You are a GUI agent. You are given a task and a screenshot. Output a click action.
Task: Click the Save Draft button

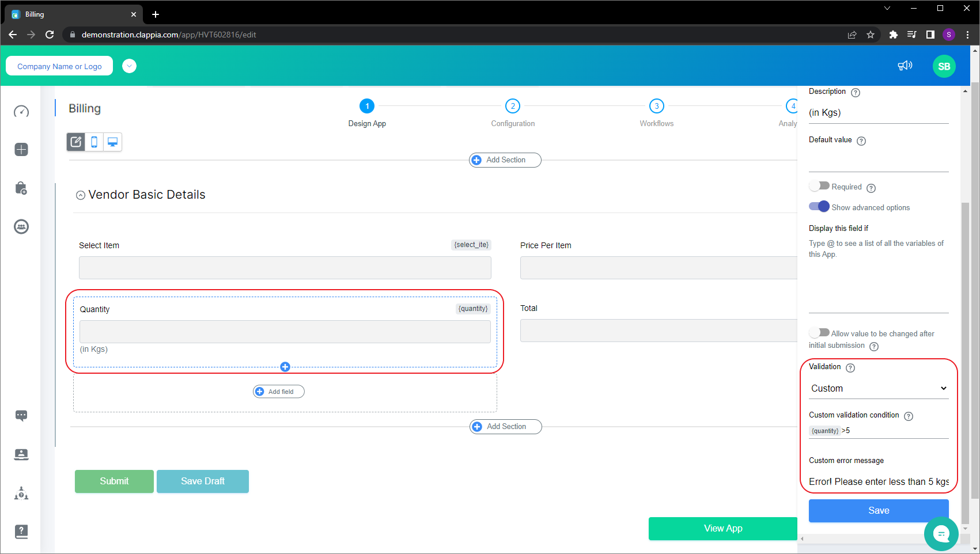pos(203,481)
